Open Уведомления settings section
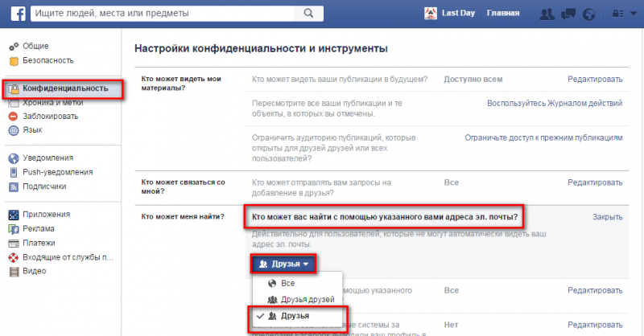This screenshot has height=336, width=644. pyautogui.click(x=48, y=158)
